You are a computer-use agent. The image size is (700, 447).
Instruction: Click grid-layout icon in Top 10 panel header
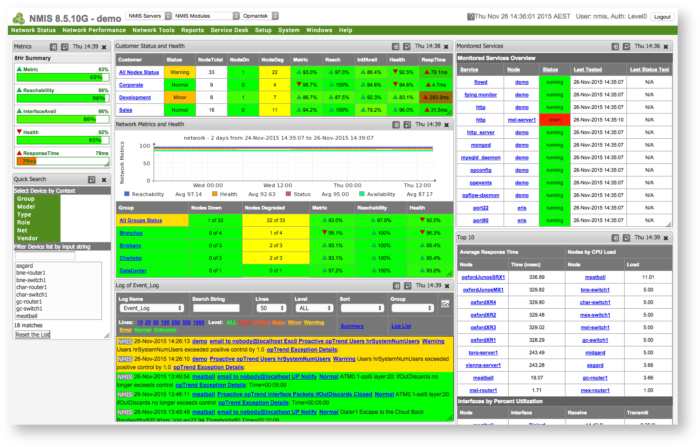615,238
